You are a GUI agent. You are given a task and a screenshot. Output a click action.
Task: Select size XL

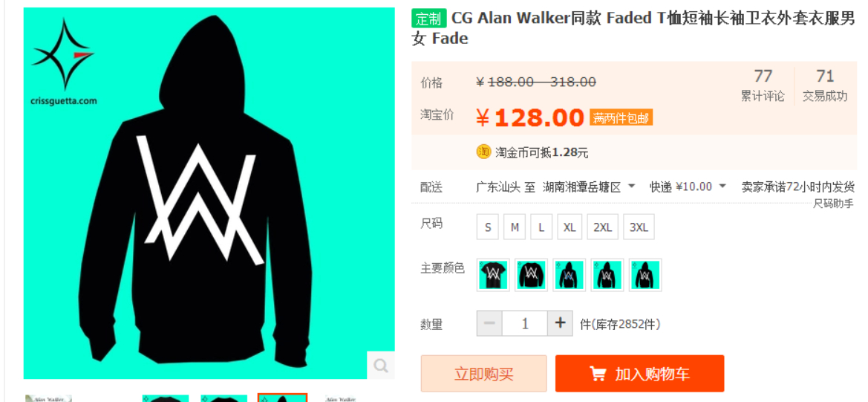coord(570,227)
